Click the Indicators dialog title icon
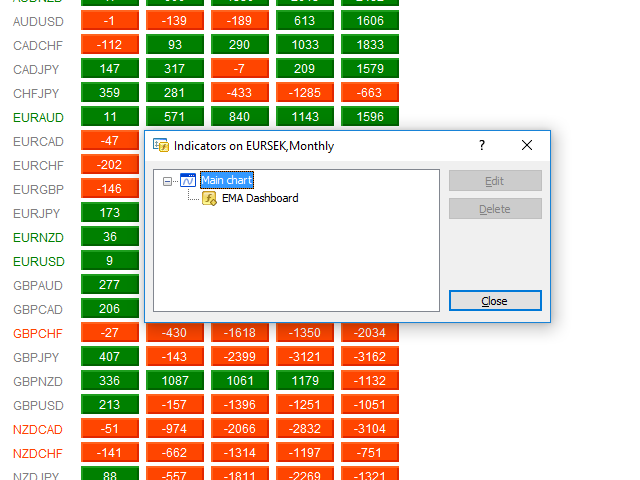Image resolution: width=640 pixels, height=480 pixels. coord(160,145)
